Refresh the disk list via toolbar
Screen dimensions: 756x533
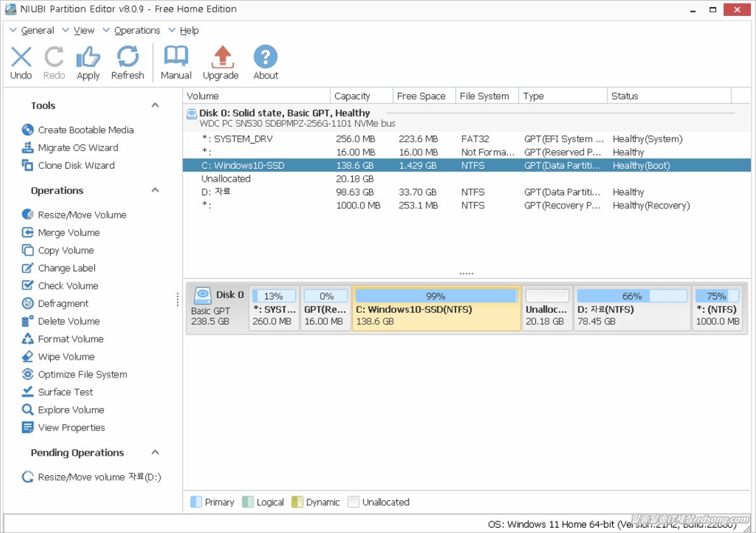tap(127, 63)
